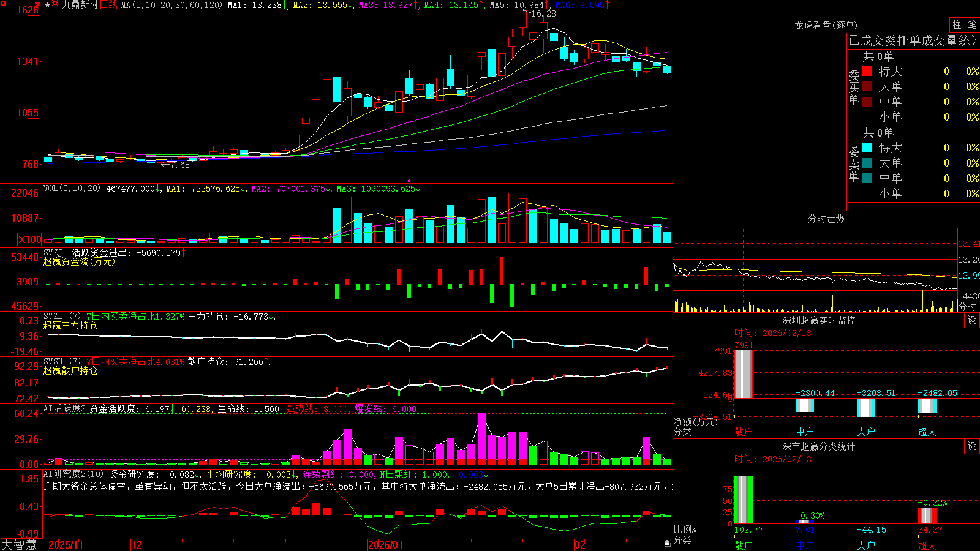This screenshot has height=551, width=980.
Task: Select the 分时走势 panel header
Action: [x=826, y=219]
